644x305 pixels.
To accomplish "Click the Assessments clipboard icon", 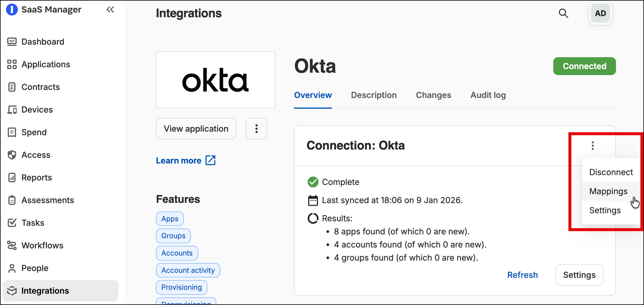I will pyautogui.click(x=12, y=200).
